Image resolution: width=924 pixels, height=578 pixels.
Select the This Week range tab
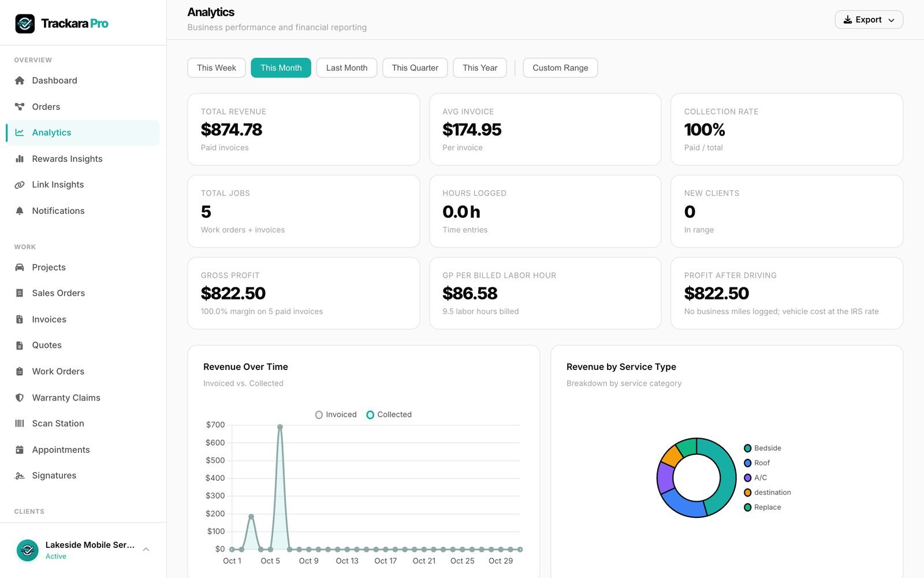click(x=217, y=68)
